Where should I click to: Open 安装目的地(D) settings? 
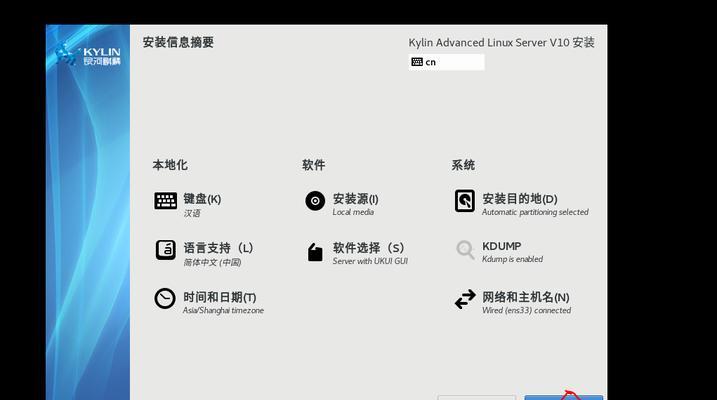(519, 199)
